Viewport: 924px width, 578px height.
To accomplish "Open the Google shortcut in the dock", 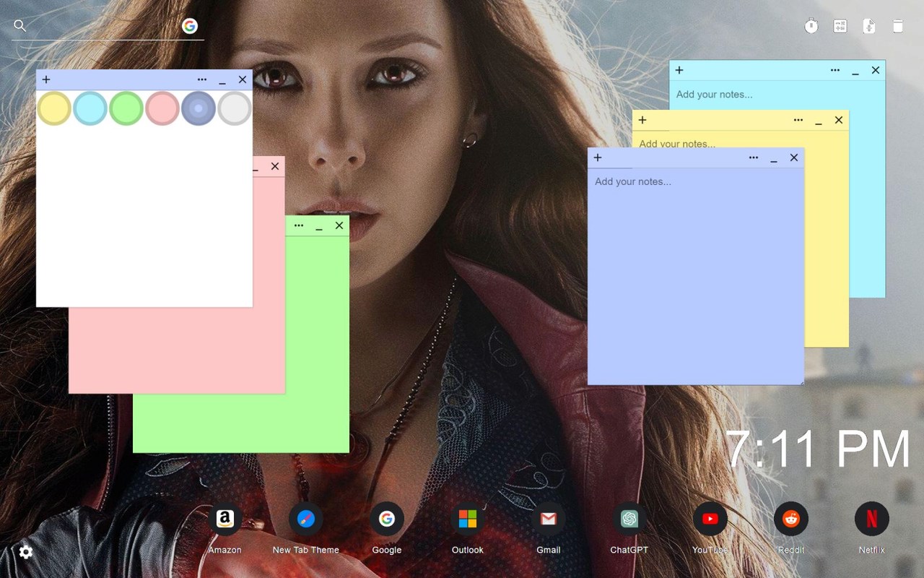I will [387, 519].
